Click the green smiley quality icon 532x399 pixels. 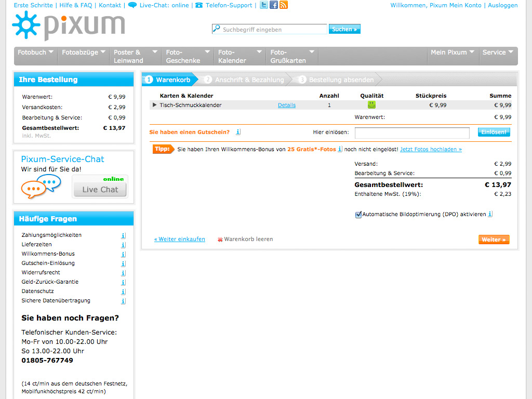point(371,104)
